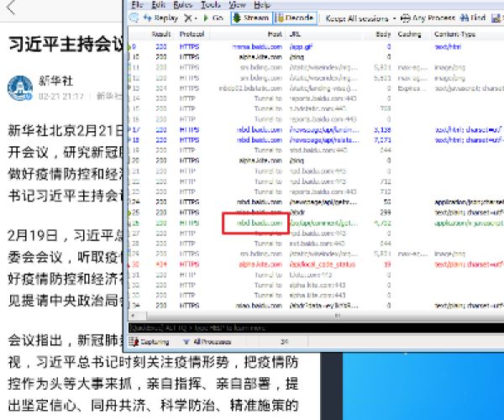The width and height of the screenshot is (504, 420).
Task: Click the horizontal scrollbar left arrow
Action: pyautogui.click(x=133, y=316)
